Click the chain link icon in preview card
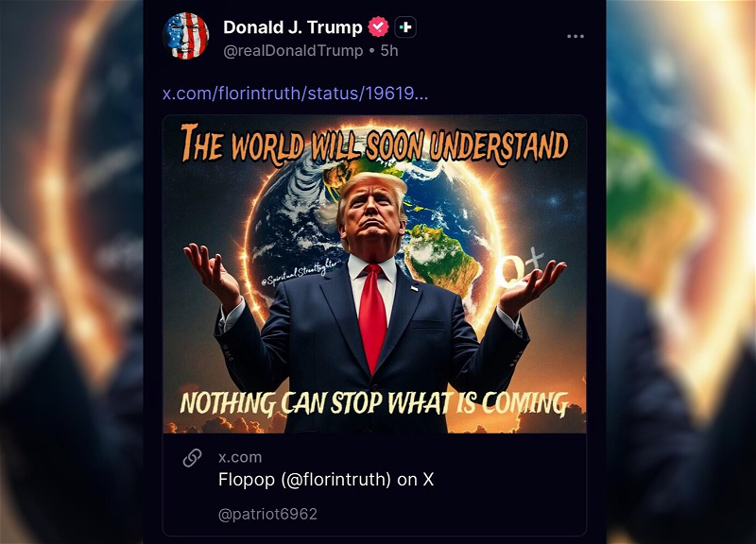 tap(192, 458)
